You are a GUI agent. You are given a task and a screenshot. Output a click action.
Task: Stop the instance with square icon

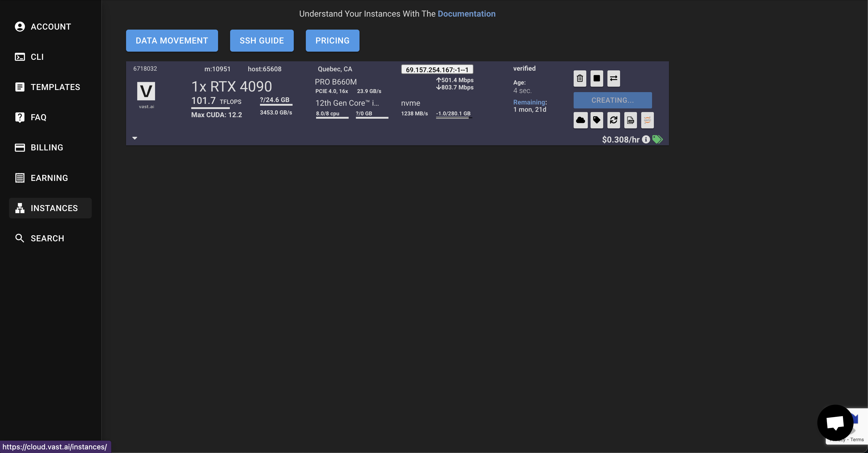coord(597,78)
